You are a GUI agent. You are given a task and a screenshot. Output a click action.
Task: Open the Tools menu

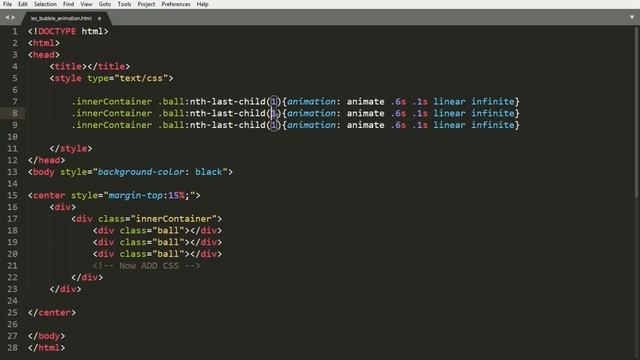click(x=124, y=4)
